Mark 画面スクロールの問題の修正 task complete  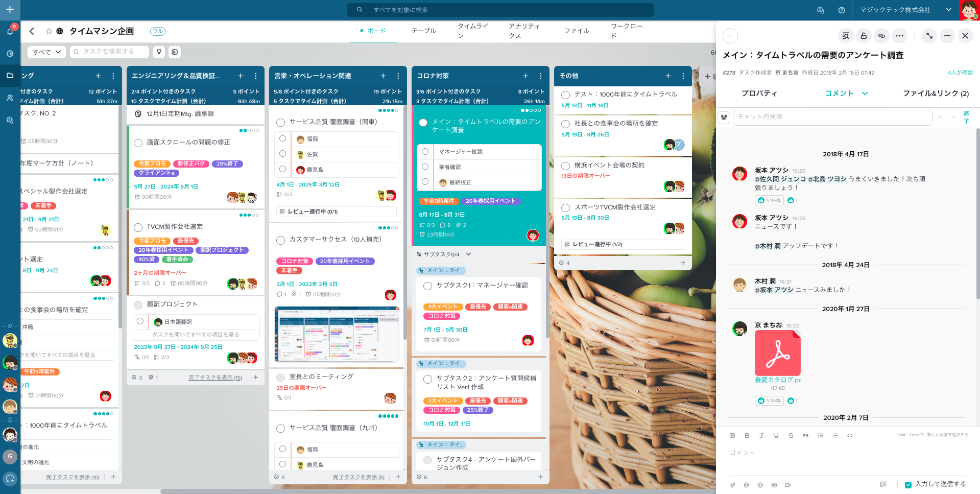tap(138, 143)
